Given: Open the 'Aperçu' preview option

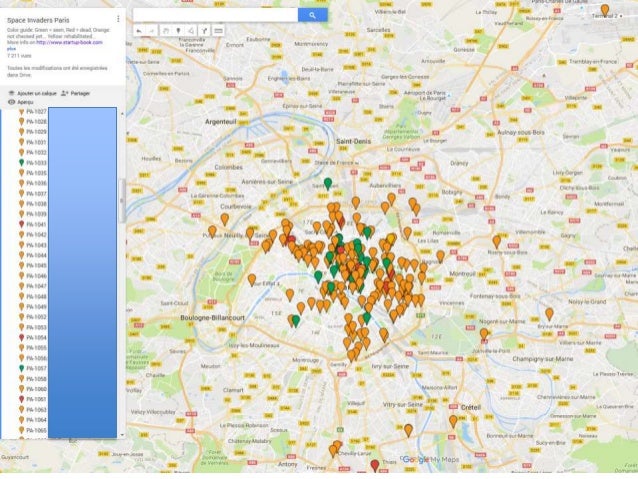Looking at the screenshot, I should (x=21, y=102).
